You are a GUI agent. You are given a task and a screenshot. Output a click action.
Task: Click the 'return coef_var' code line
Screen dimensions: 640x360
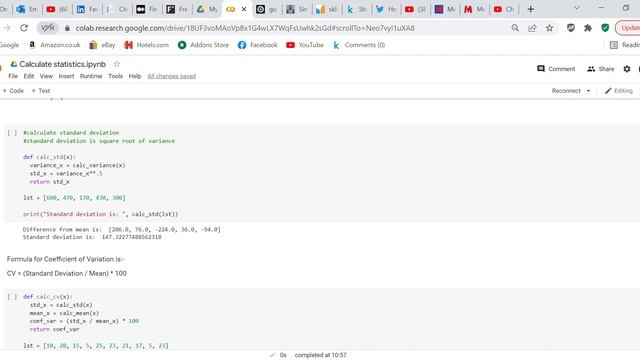54,329
